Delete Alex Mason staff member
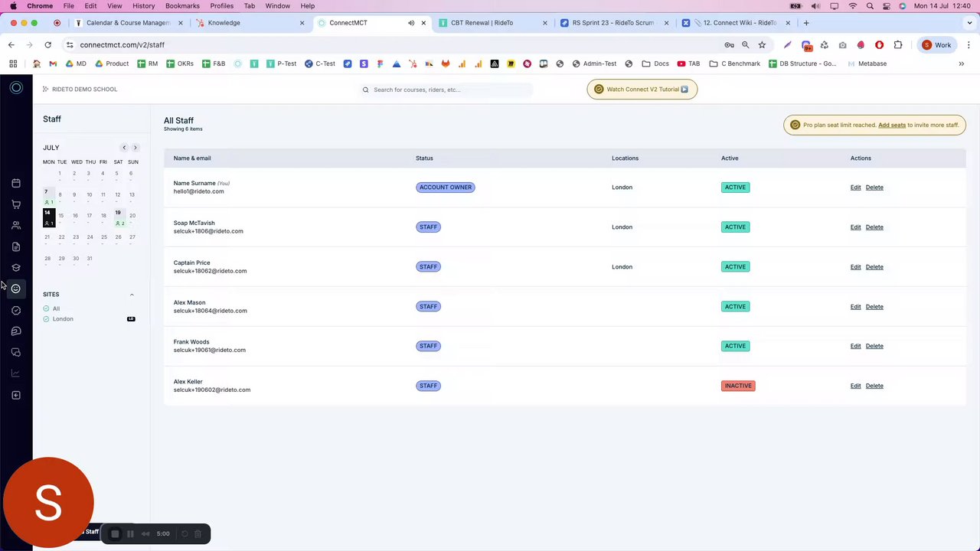 [x=874, y=307]
